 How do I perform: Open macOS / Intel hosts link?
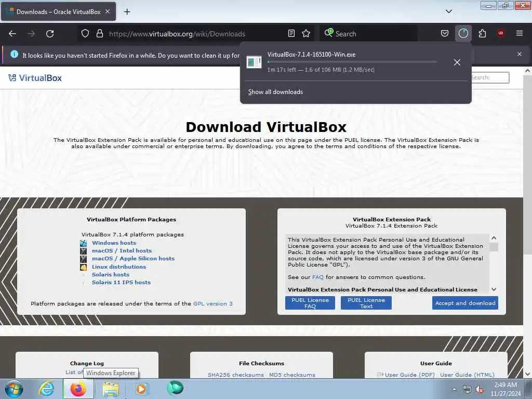coord(122,251)
